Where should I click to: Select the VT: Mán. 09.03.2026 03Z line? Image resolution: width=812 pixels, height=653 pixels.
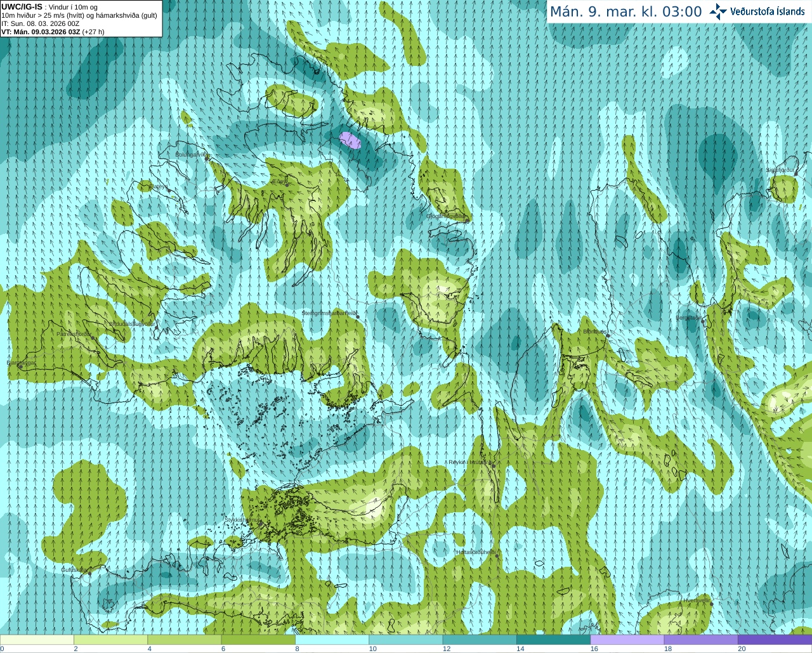pyautogui.click(x=53, y=32)
